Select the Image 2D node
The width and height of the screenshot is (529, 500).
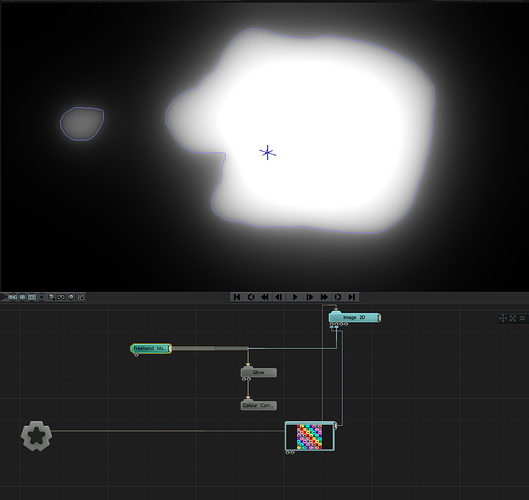(355, 317)
